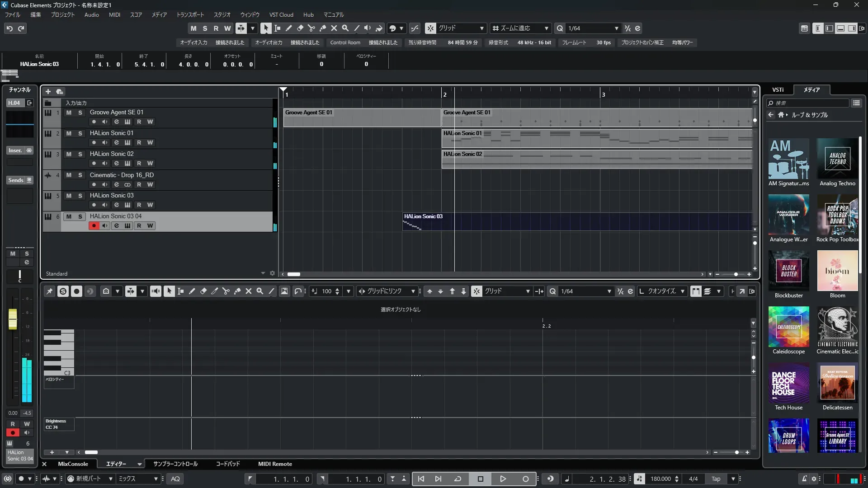This screenshot has width=868, height=488.
Task: Solo the HALion Sonic 02 track
Action: click(x=80, y=154)
